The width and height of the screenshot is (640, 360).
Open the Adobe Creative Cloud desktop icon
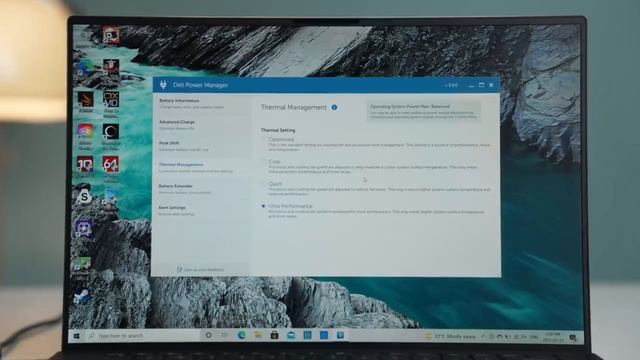85,131
